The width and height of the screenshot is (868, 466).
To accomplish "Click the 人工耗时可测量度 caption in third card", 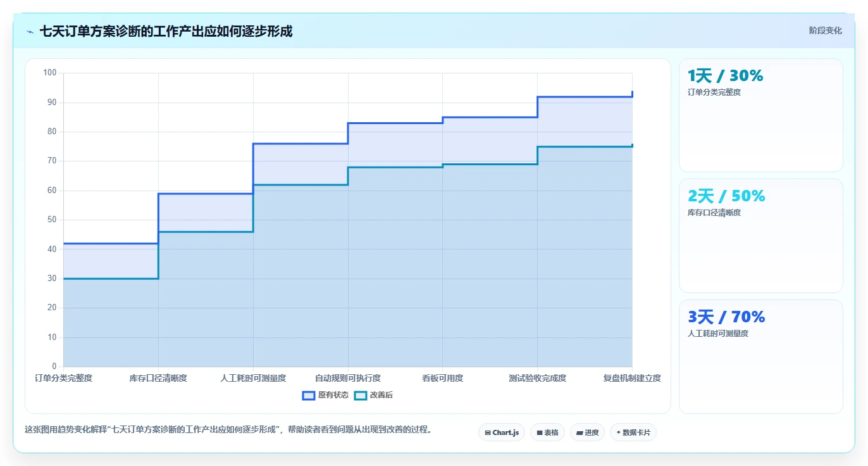I will pos(718,334).
